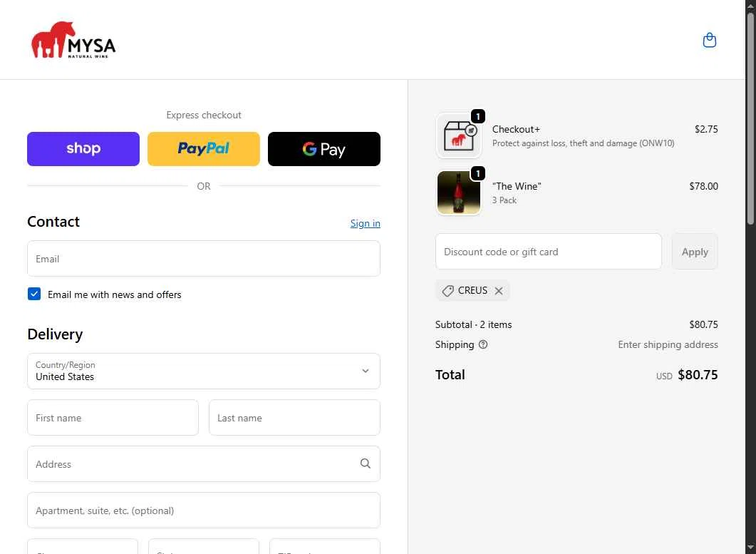Expand the Country/Region dropdown
The width and height of the screenshot is (756, 554).
click(x=204, y=371)
